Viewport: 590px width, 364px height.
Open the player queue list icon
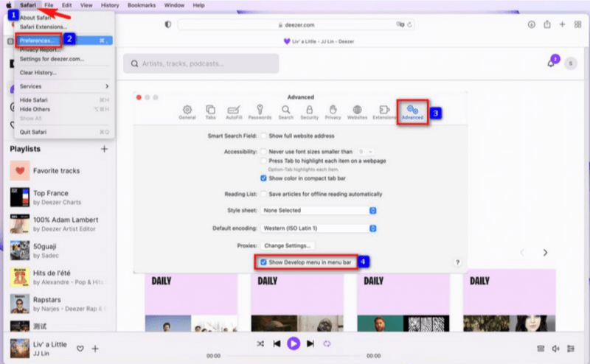(541, 349)
